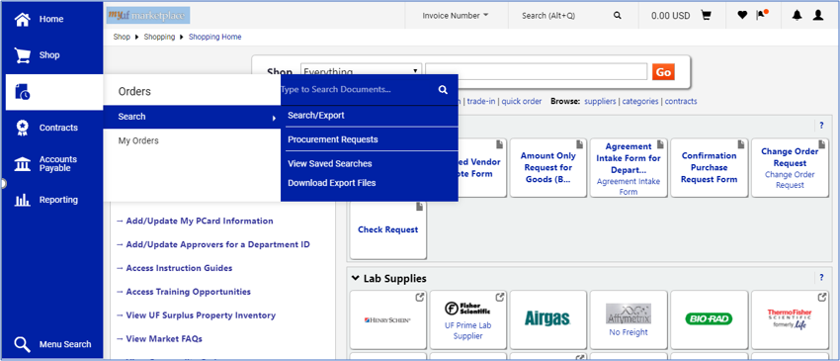Open action items flag icon
Image resolution: width=840 pixels, height=361 pixels.
pos(762,15)
